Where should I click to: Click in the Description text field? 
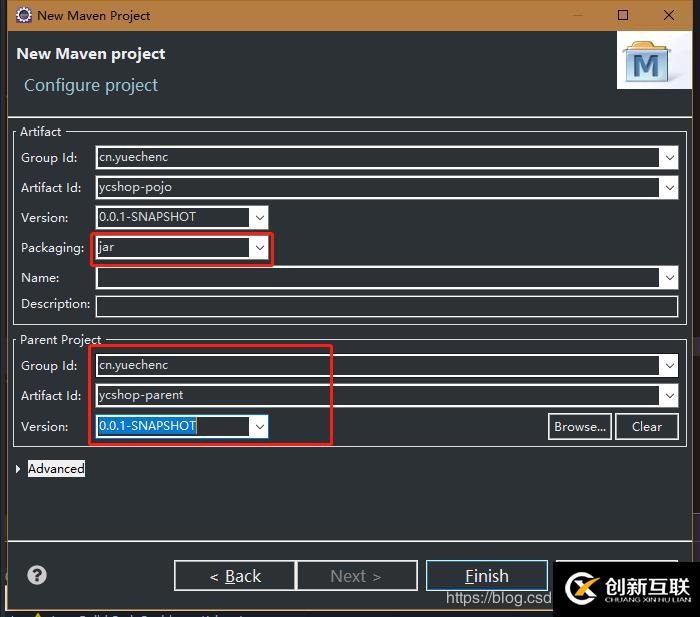pos(387,306)
